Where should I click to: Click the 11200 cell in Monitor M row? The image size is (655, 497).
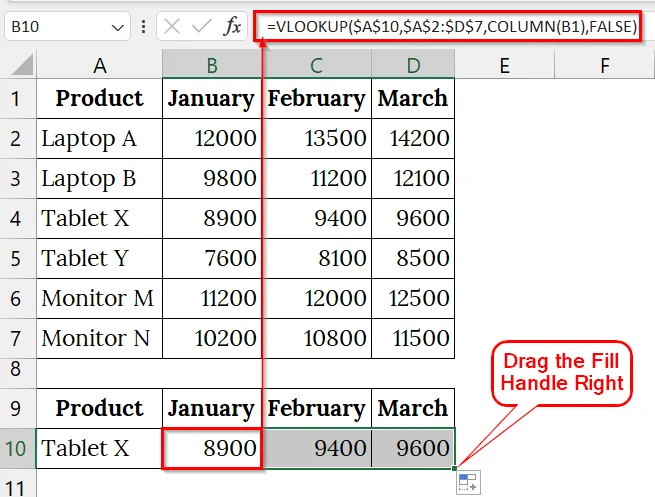212,299
